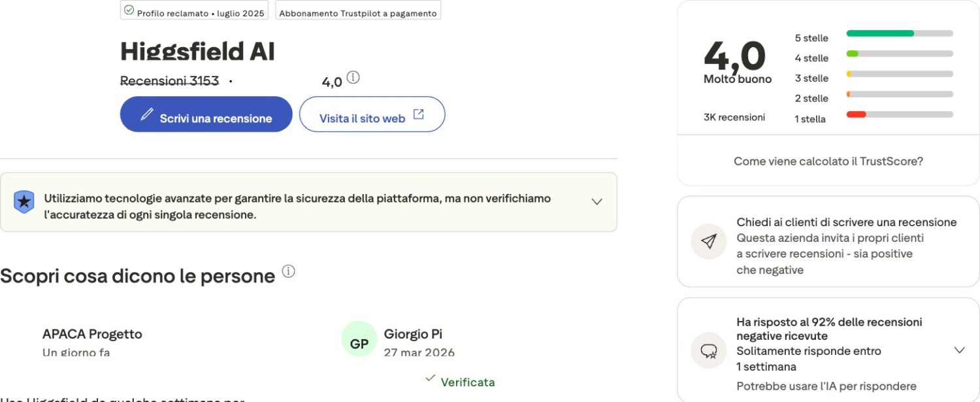
Task: Select the 2 stelle label
Action: (x=811, y=99)
